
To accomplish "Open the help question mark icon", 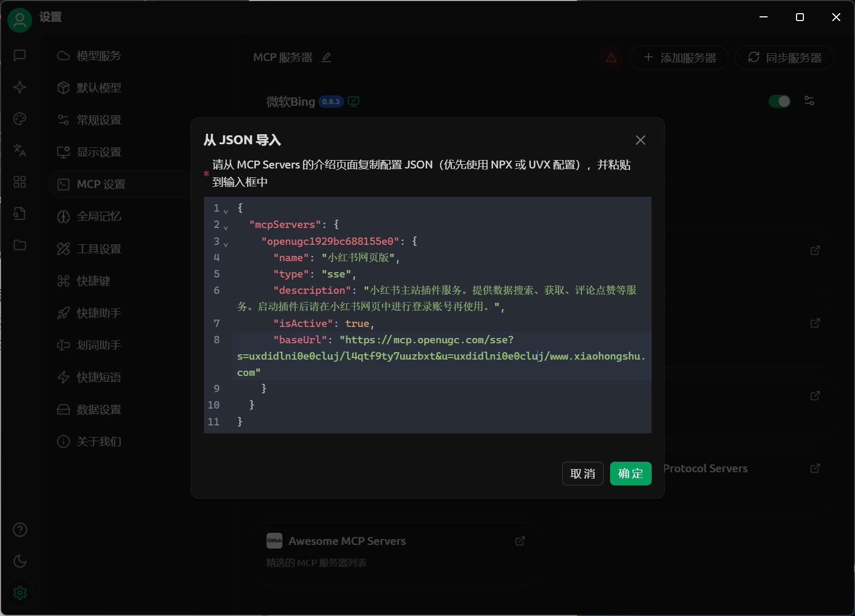I will [x=20, y=530].
